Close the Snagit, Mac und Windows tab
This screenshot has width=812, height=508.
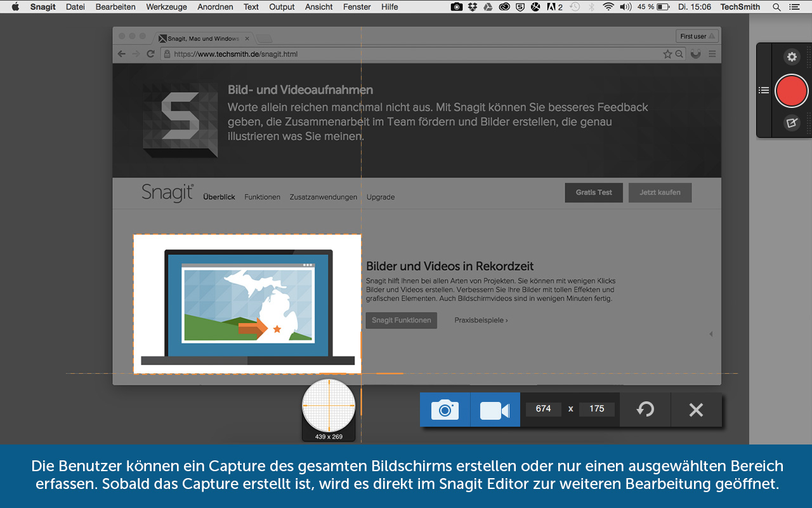point(247,39)
